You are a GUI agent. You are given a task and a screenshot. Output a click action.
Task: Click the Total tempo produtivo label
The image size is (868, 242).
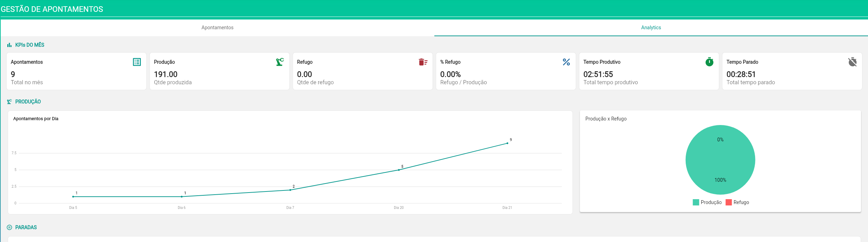point(611,83)
